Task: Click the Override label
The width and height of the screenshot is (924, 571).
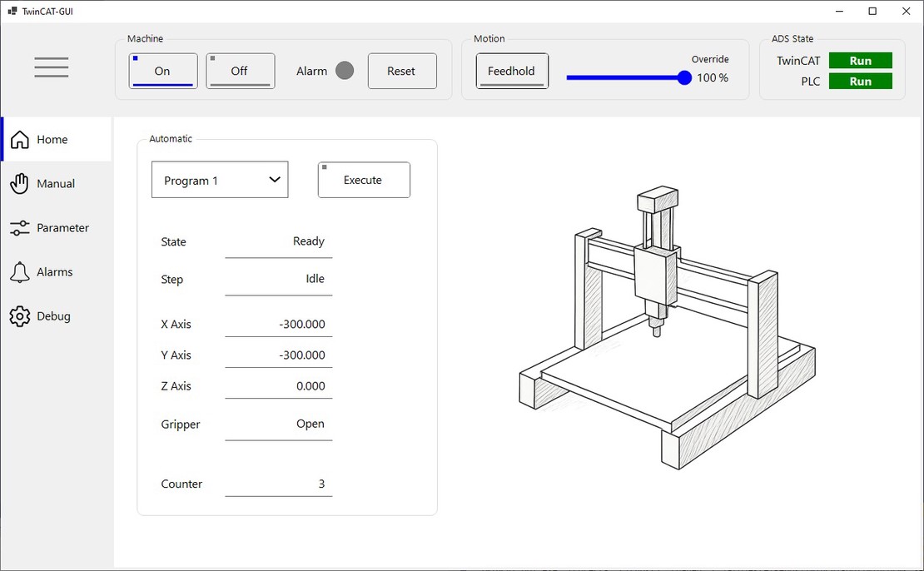Action: click(x=710, y=59)
